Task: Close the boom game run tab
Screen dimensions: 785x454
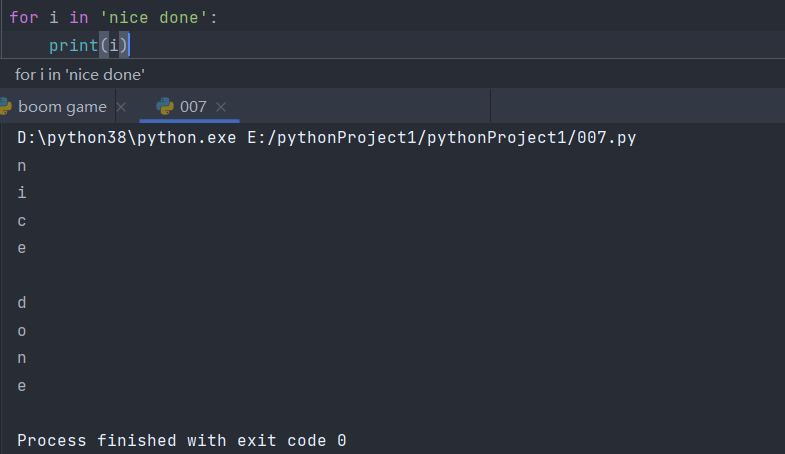Action: tap(121, 107)
